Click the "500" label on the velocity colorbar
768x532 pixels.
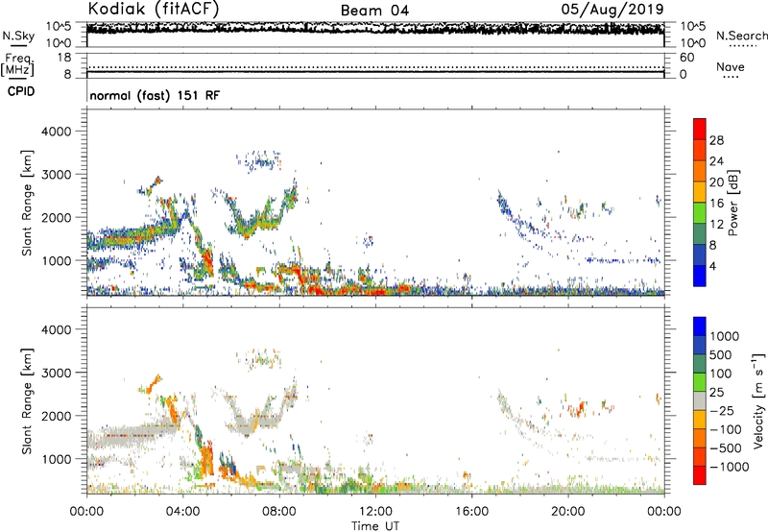pos(721,355)
